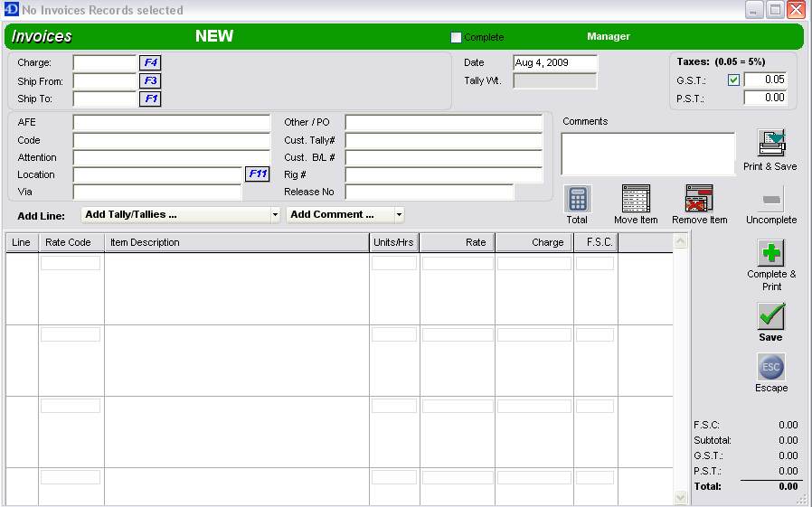Viewport: 812px width, 507px height.
Task: Click the Remove Item icon
Action: pyautogui.click(x=699, y=199)
